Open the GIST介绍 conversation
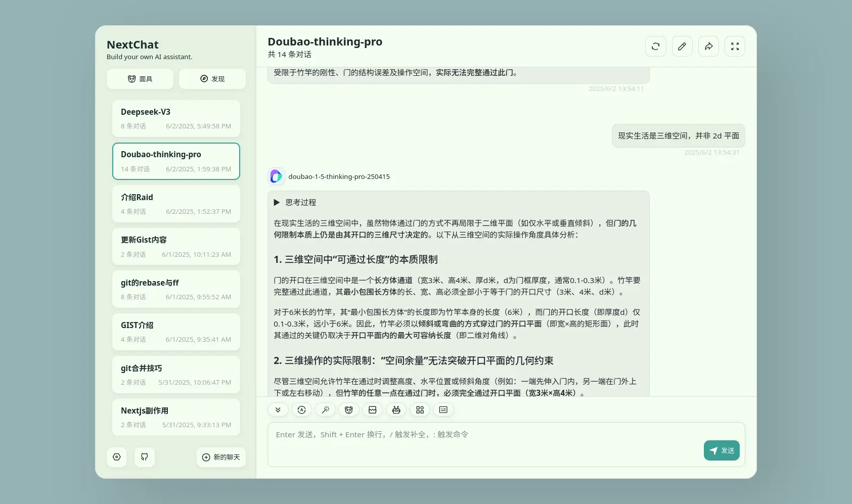The image size is (852, 504). coord(176,332)
